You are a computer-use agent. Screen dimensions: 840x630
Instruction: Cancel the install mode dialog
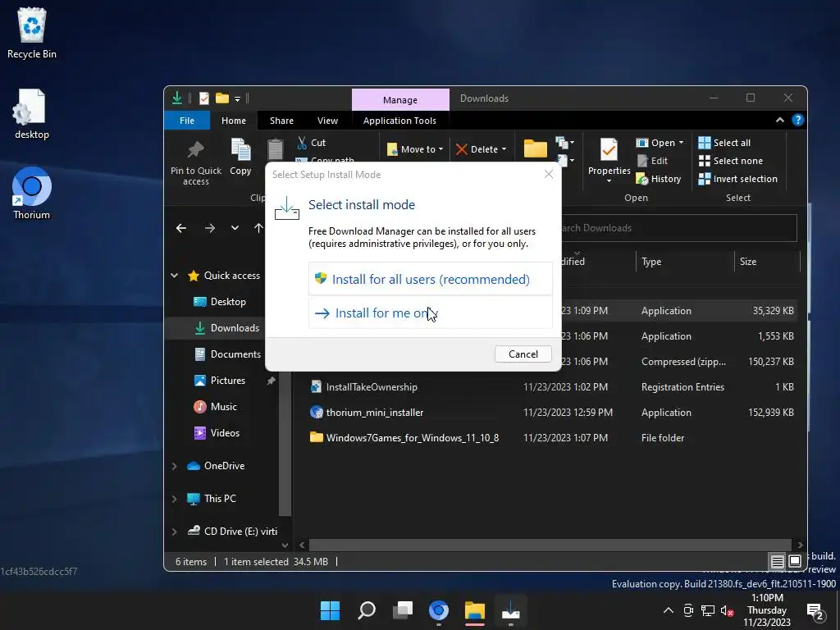click(x=523, y=354)
